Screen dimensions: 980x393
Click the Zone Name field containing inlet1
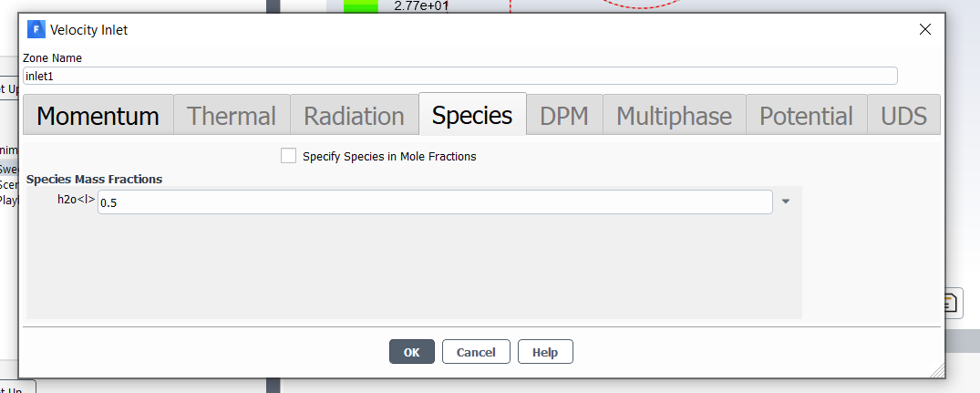click(x=459, y=76)
